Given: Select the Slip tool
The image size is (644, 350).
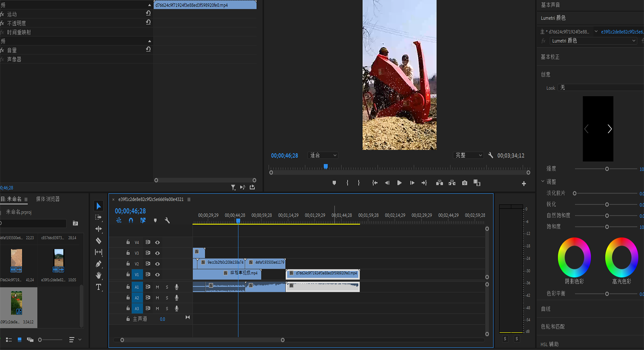Looking at the screenshot, I should [x=98, y=252].
